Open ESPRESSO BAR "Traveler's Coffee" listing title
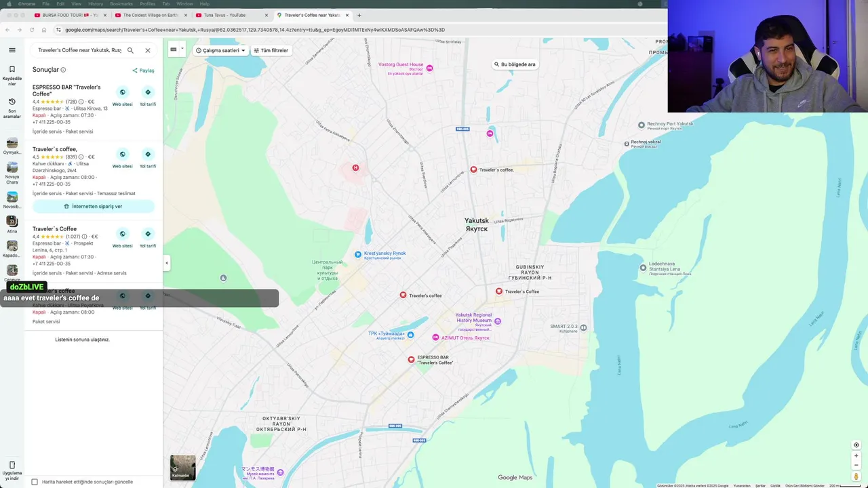The height and width of the screenshot is (488, 868). pyautogui.click(x=66, y=90)
